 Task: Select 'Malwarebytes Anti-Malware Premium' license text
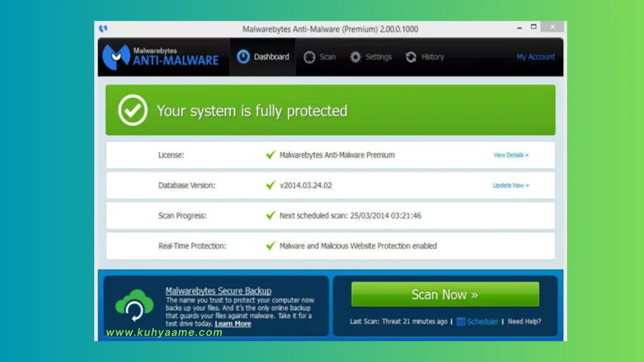[x=337, y=155]
